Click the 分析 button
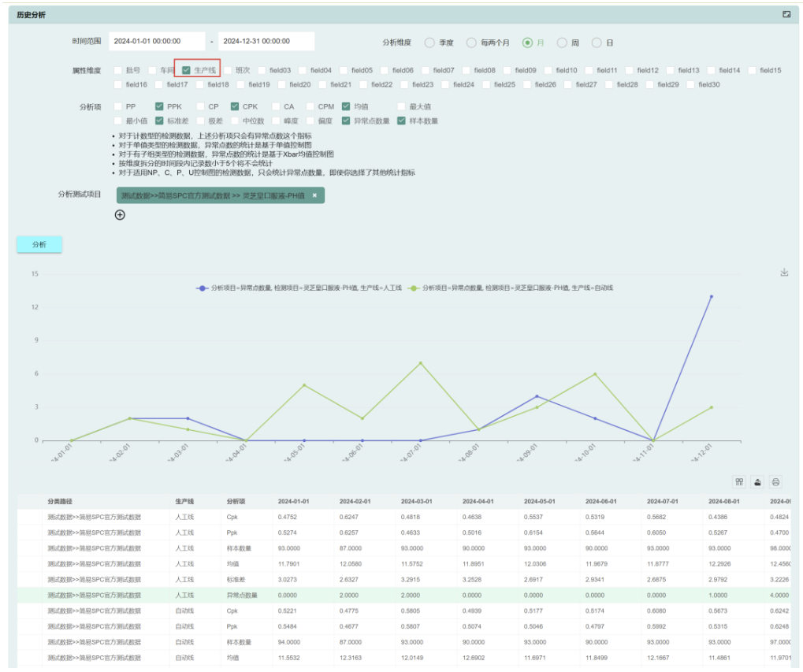803x672 pixels. click(x=39, y=245)
